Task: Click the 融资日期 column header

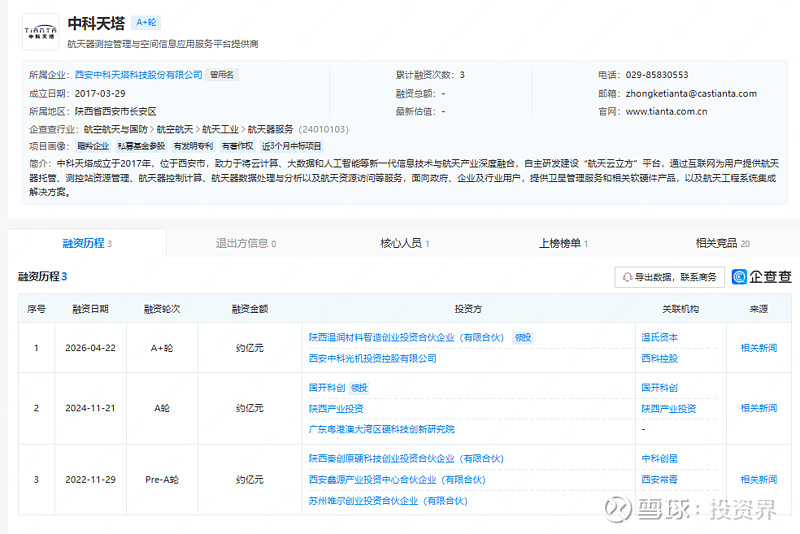Action: click(x=90, y=309)
